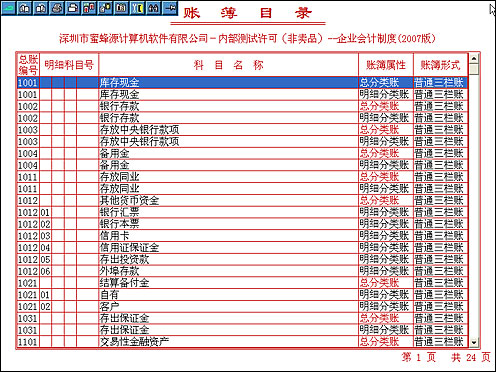
Task: Select 存出保证金 明细分类账 row
Action: click(x=242, y=330)
